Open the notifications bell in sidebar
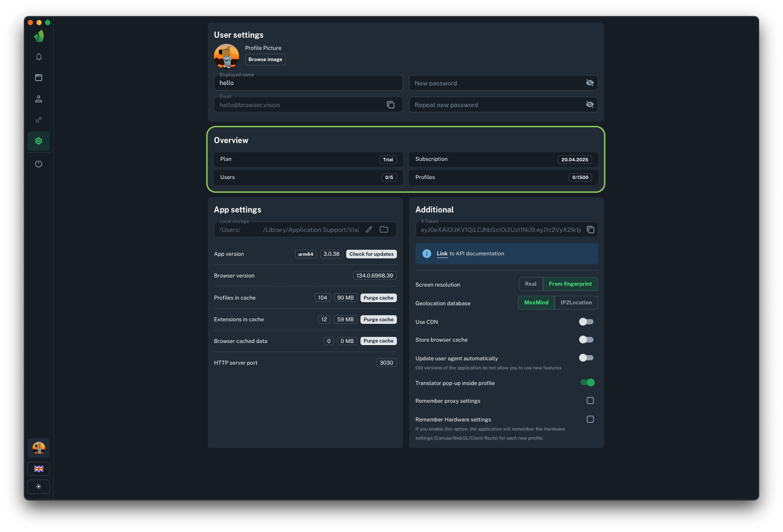This screenshot has width=783, height=532. pos(39,57)
